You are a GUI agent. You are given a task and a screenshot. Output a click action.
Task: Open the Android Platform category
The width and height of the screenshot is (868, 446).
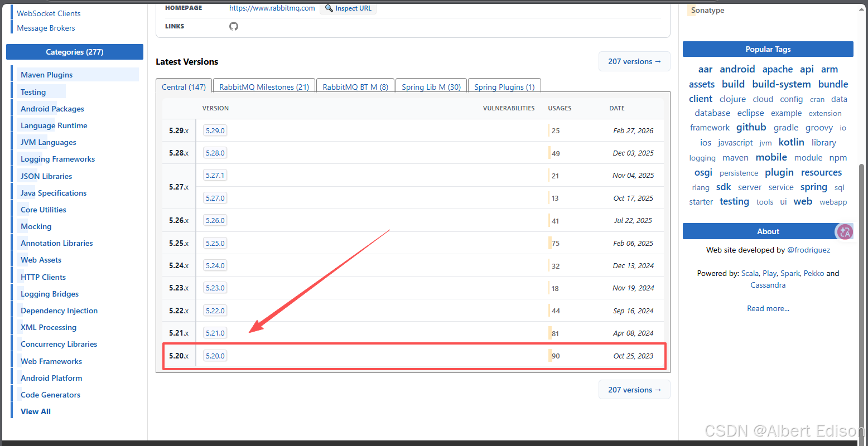[51, 378]
